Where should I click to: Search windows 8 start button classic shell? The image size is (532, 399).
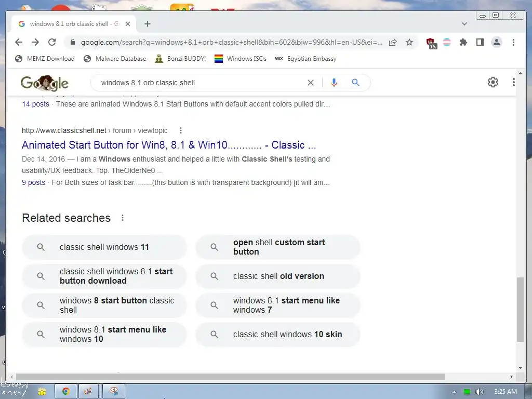coord(104,305)
